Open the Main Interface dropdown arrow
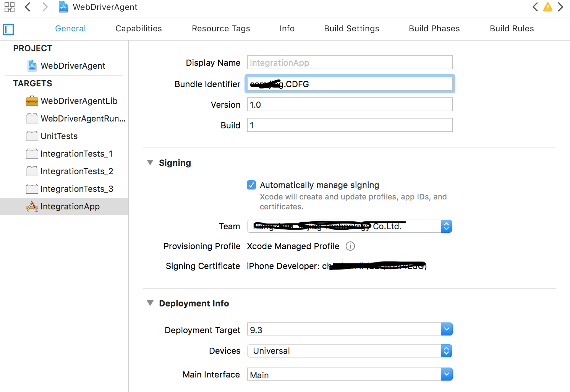The height and width of the screenshot is (392, 570). click(447, 374)
